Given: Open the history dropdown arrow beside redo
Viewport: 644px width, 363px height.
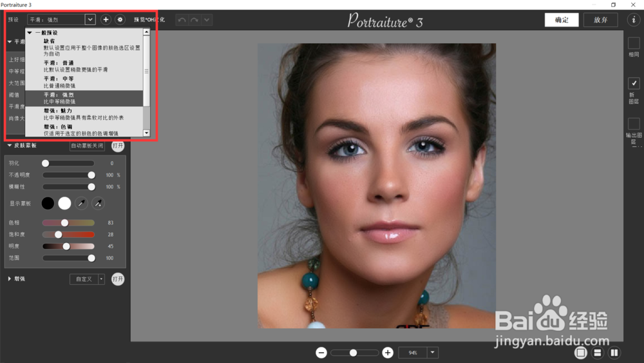Looking at the screenshot, I should point(207,20).
